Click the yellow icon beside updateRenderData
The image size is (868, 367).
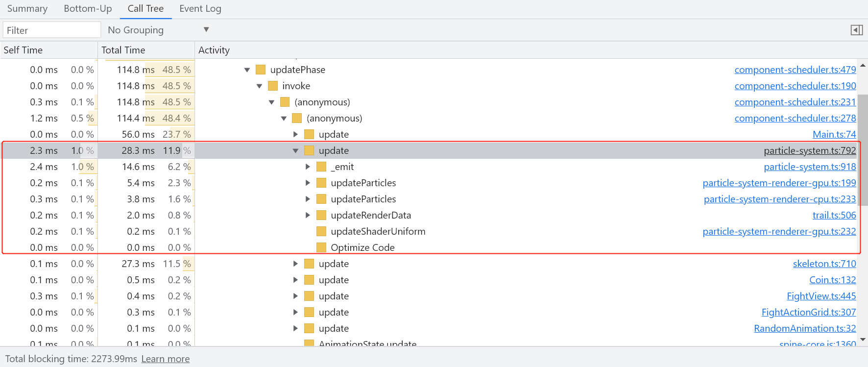[321, 215]
